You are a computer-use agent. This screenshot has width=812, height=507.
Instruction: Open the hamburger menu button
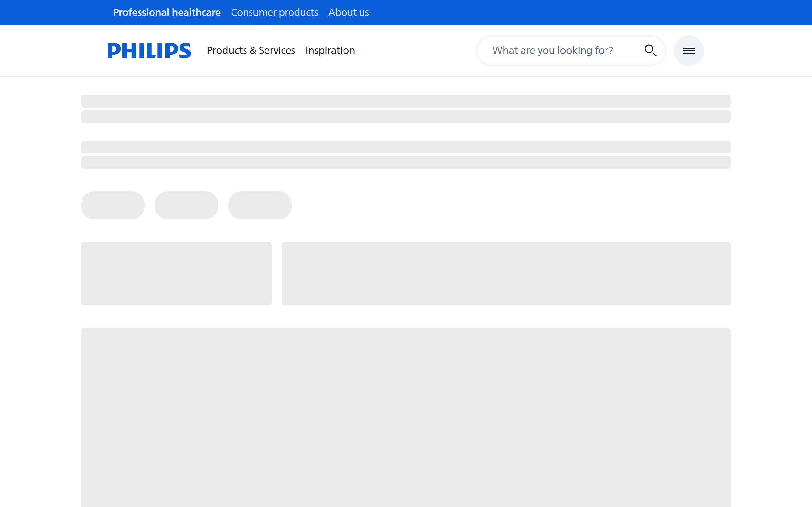coord(689,51)
